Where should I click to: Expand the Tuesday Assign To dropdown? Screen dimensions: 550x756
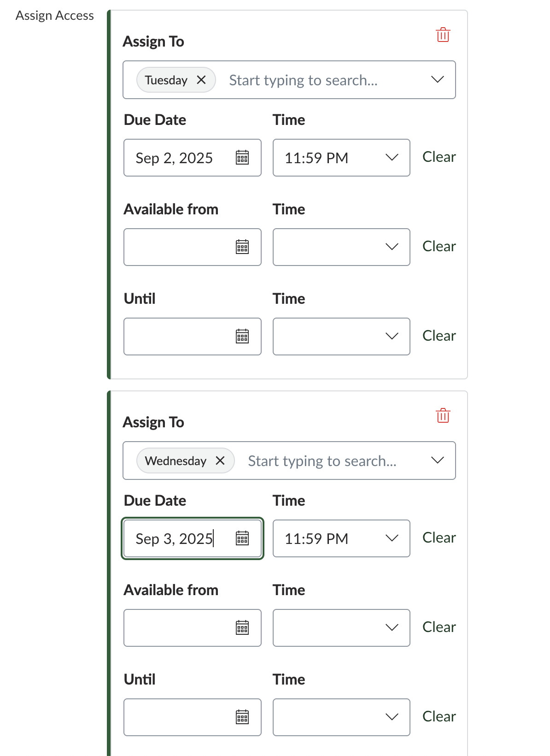coord(437,80)
